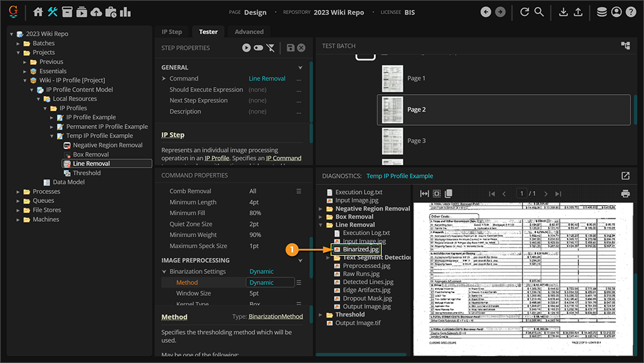Clear filter icon in Step Properties
Viewport: 644px width, 363px height.
(x=270, y=48)
